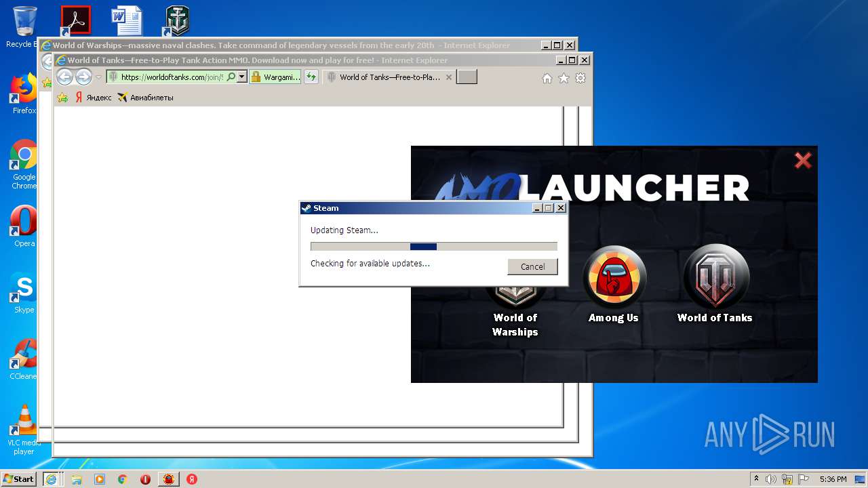Screen dimensions: 868x488
Task: Open the Авиабилеты favorites link
Action: pos(145,98)
